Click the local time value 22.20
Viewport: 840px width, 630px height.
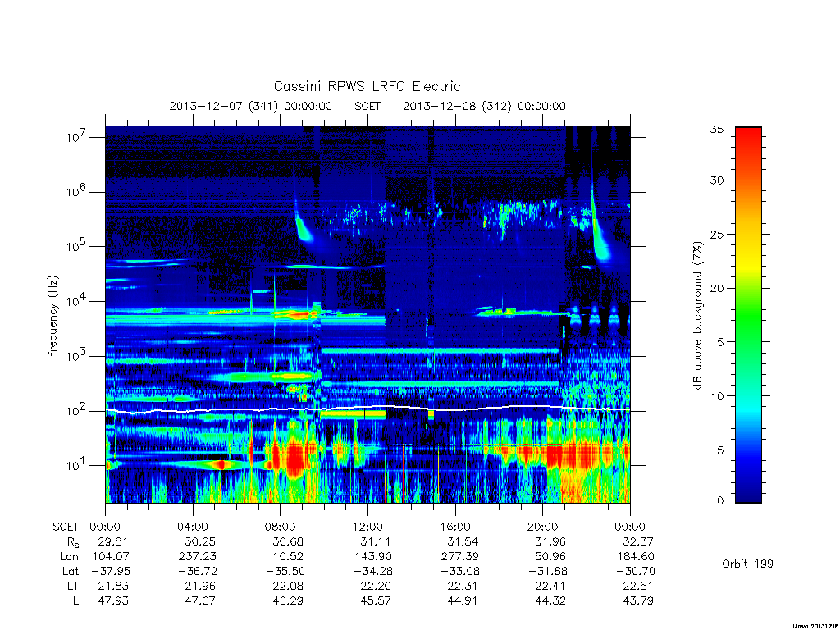376,586
